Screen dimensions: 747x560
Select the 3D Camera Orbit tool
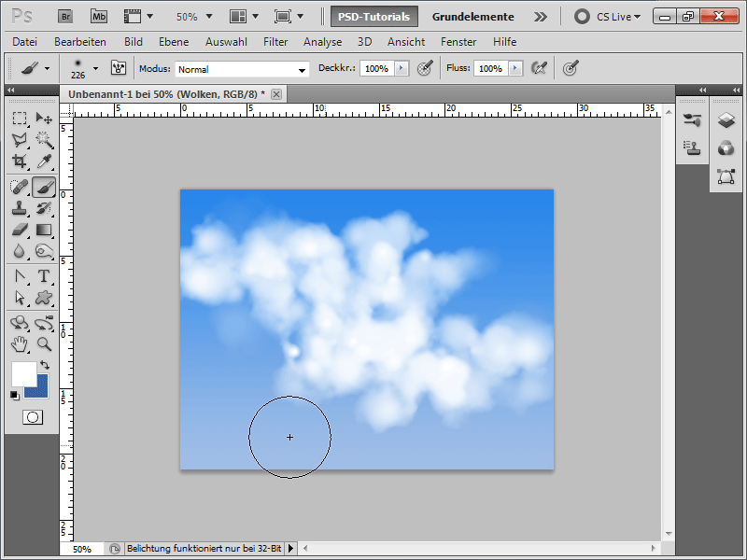tap(44, 323)
